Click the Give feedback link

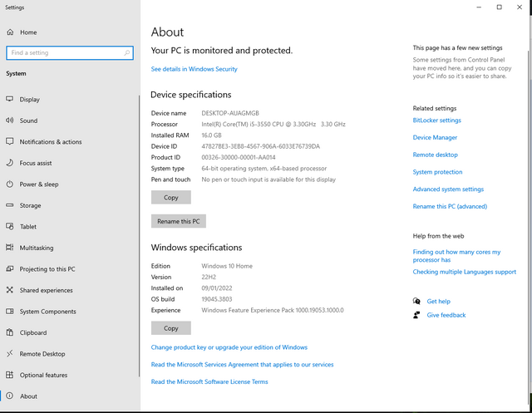click(446, 315)
